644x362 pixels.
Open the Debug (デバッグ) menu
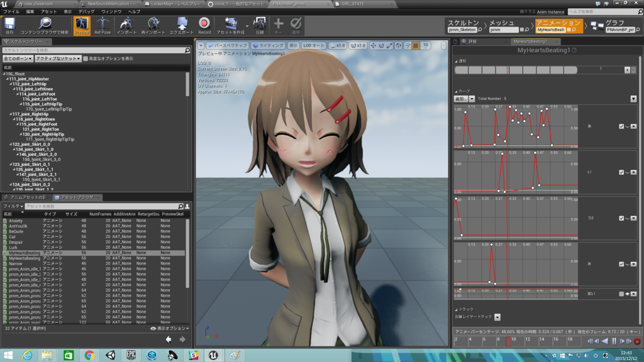[86, 11]
